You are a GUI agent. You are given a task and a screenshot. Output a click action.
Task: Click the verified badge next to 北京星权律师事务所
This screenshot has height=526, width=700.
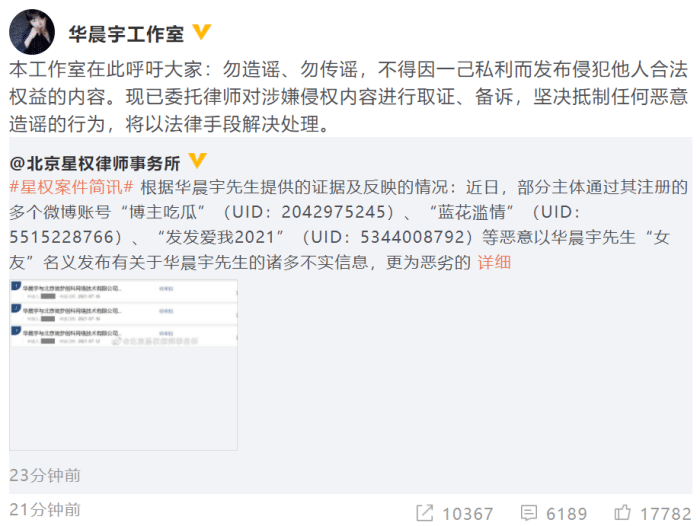(197, 161)
